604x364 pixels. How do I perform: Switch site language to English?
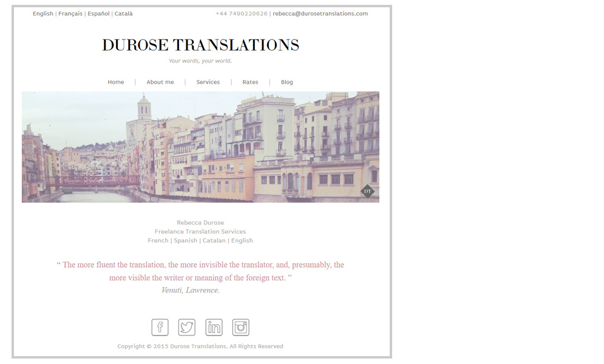(42, 13)
